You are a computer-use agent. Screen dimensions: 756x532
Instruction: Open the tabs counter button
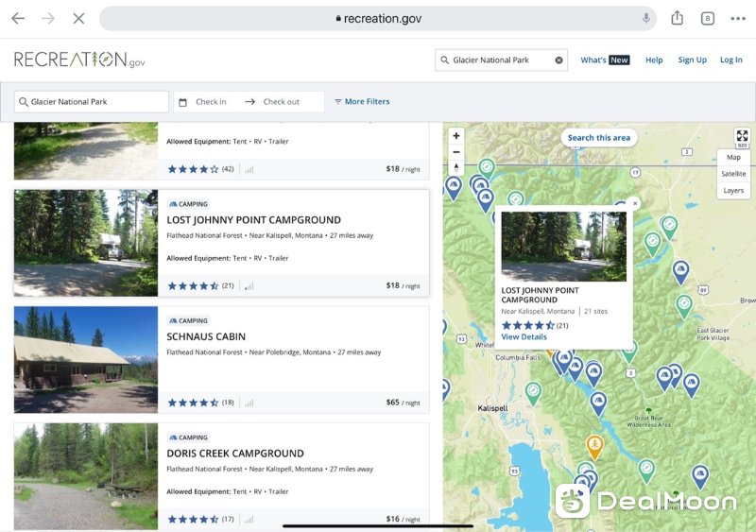click(707, 18)
